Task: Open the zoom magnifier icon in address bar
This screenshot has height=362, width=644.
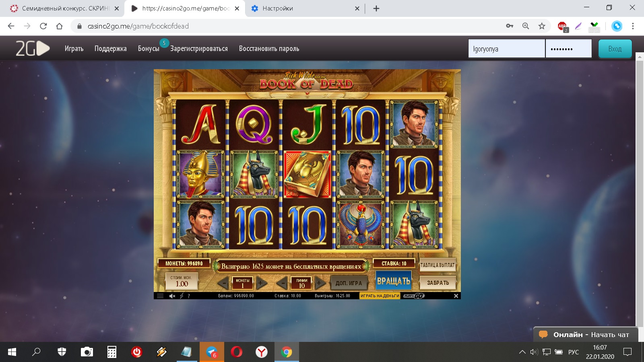Action: click(526, 26)
